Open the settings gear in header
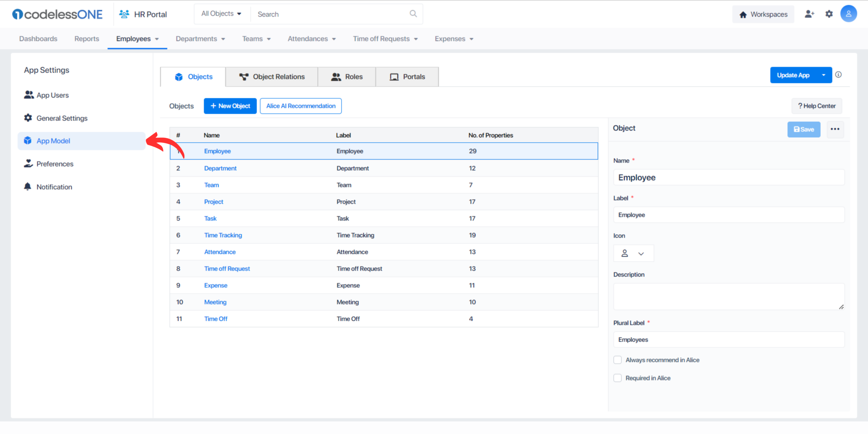The width and height of the screenshot is (868, 434). tap(829, 14)
